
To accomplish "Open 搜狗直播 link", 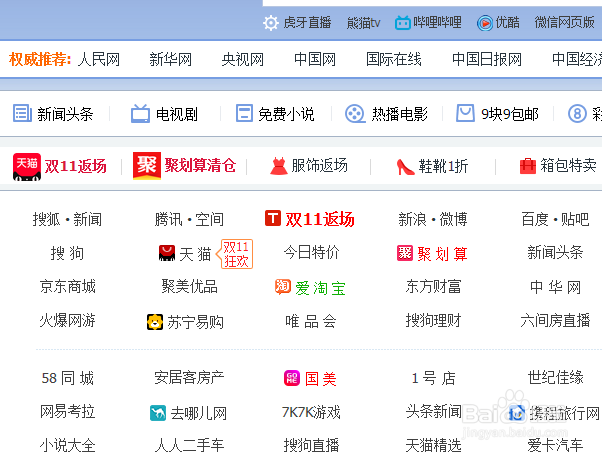I will tap(311, 446).
